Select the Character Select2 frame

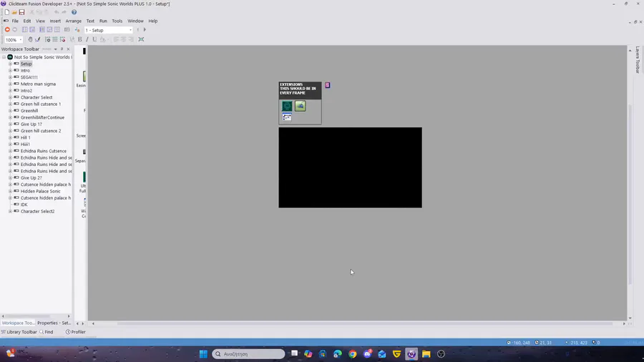click(x=37, y=211)
